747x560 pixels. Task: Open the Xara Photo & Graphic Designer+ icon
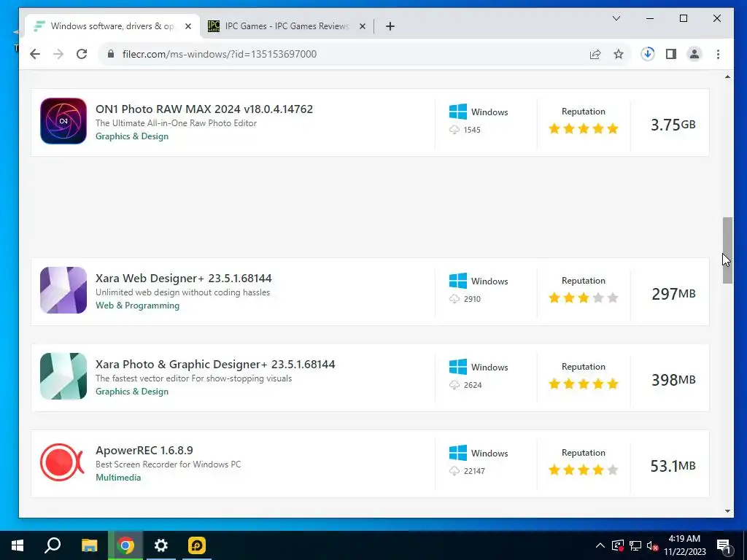pos(63,376)
